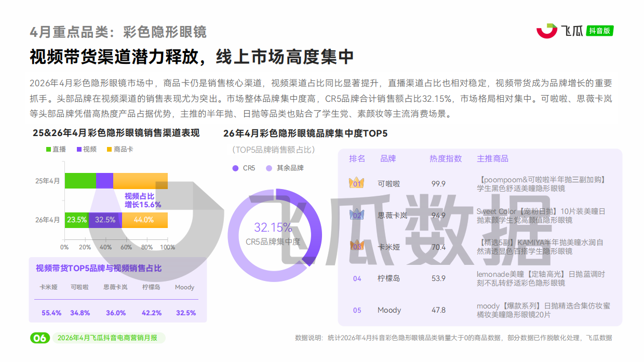Click the 23.5% green bar segment
The height and width of the screenshot is (362, 644).
coord(77,220)
